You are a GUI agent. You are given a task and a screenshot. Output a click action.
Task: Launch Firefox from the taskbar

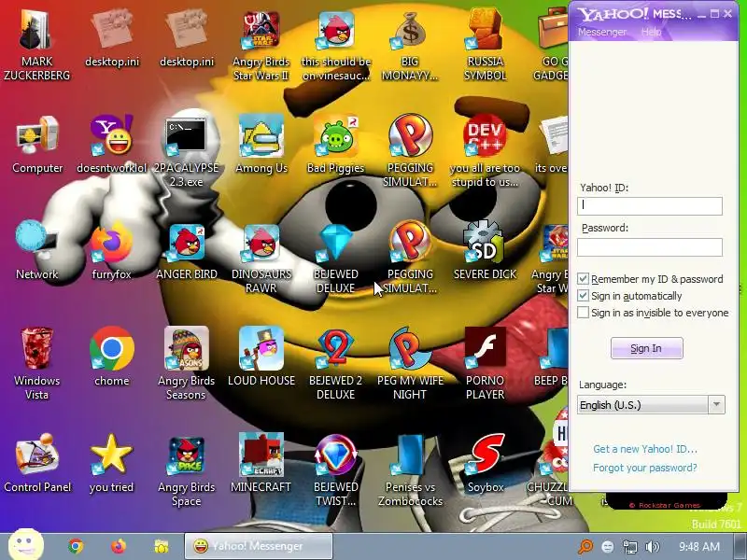pyautogui.click(x=119, y=546)
